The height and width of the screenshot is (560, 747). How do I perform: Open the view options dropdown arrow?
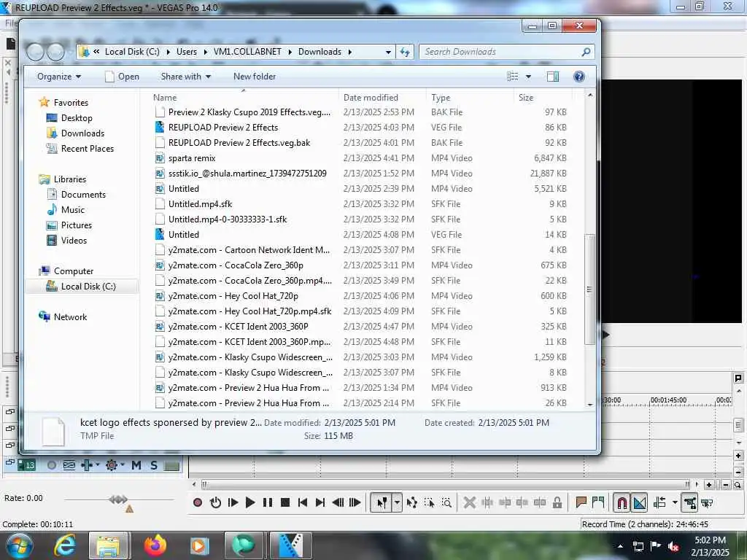(528, 77)
